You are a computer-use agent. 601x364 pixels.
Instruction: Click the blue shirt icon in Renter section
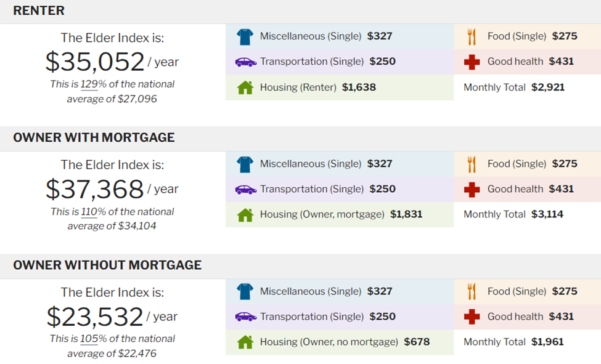click(x=245, y=37)
